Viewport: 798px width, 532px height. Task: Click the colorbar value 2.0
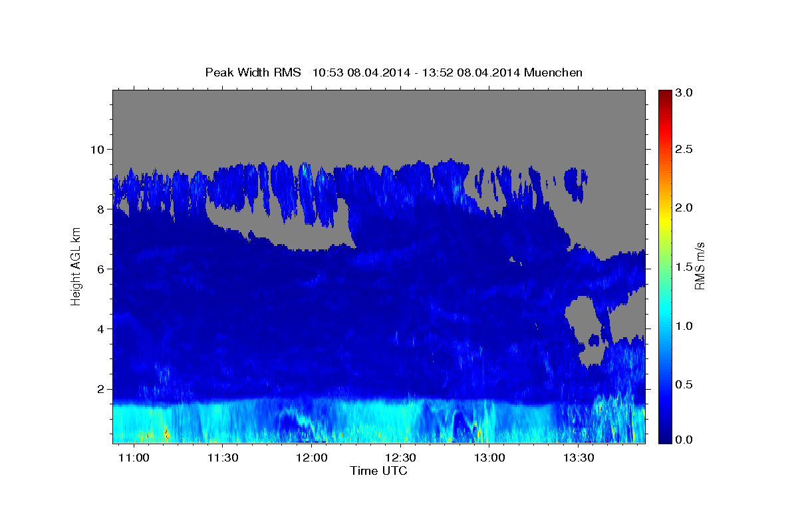point(684,208)
